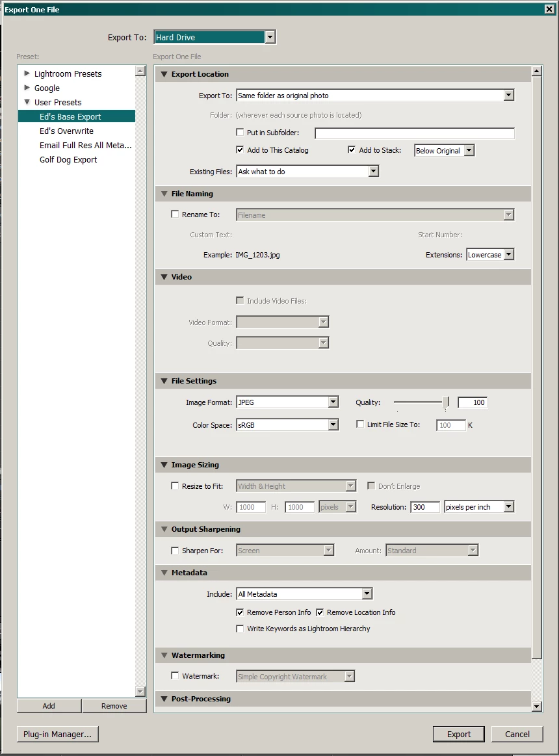Open Include All Metadata dropdown
Viewport: 559px width, 756px height.
pos(304,594)
